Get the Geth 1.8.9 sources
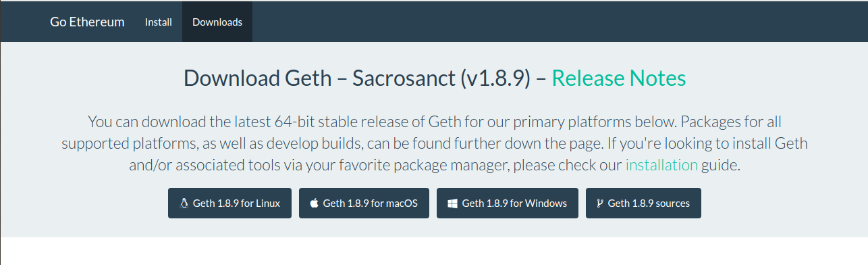This screenshot has height=265, width=868. (x=643, y=203)
